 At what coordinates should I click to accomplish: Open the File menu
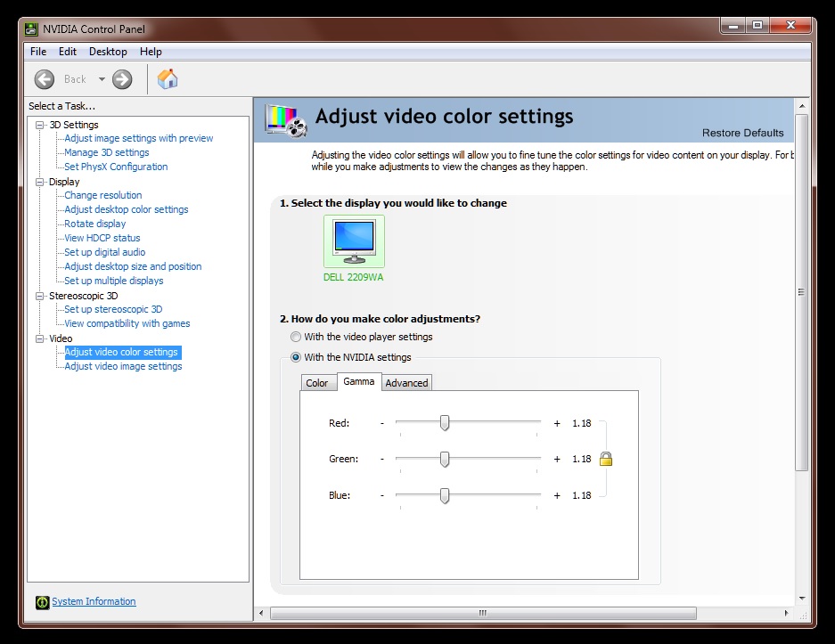click(x=38, y=52)
